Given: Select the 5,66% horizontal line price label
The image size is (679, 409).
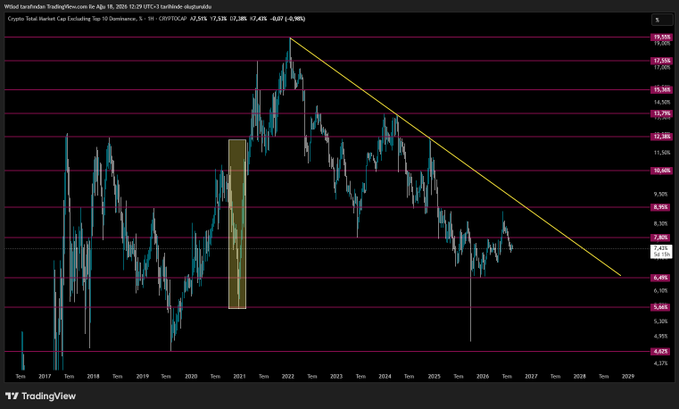Looking at the screenshot, I should pyautogui.click(x=662, y=307).
